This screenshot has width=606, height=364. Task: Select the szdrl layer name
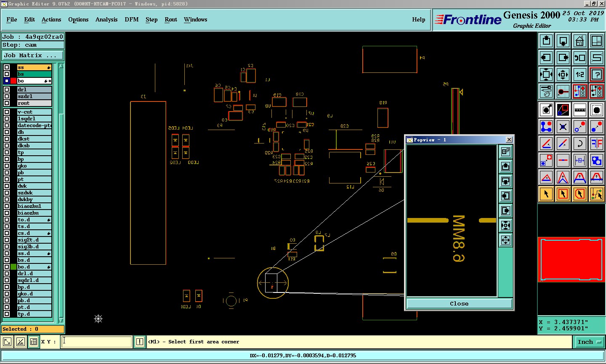click(x=34, y=96)
